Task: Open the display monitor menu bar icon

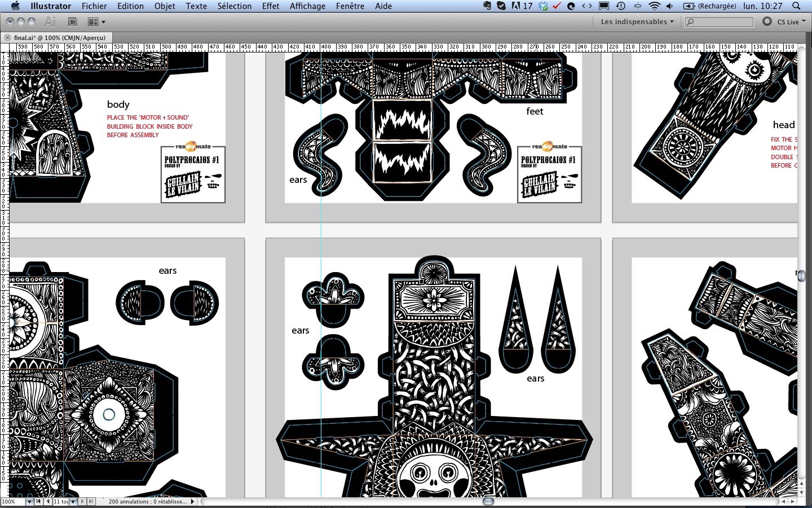Action: 604,6
